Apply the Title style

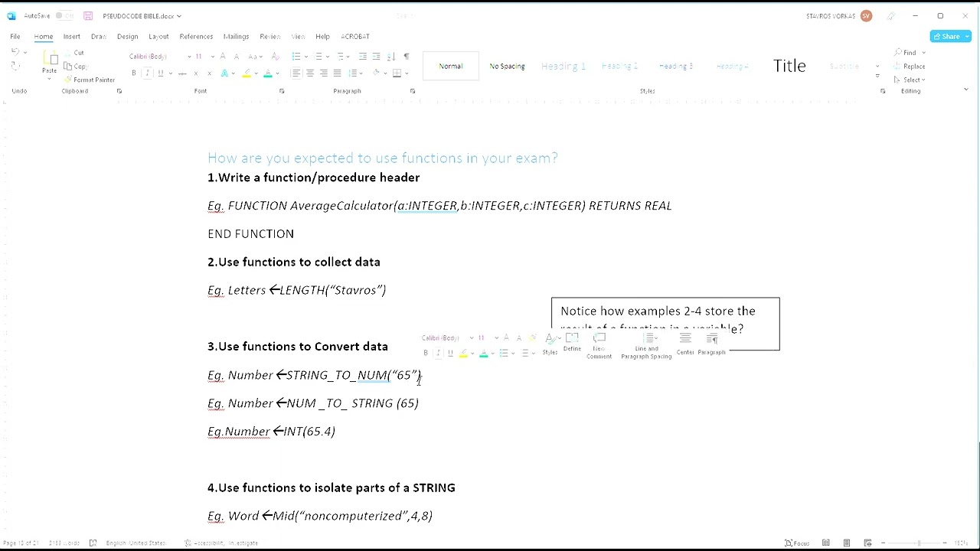point(789,67)
